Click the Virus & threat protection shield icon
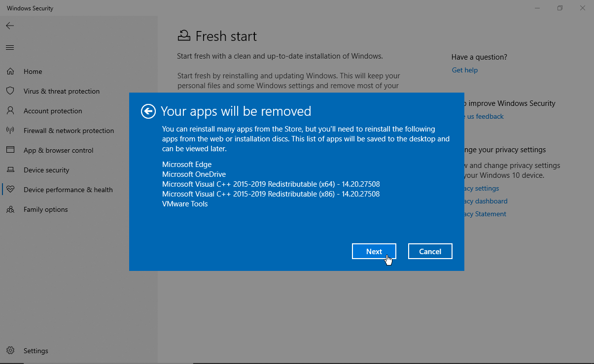594x364 pixels. click(x=10, y=91)
